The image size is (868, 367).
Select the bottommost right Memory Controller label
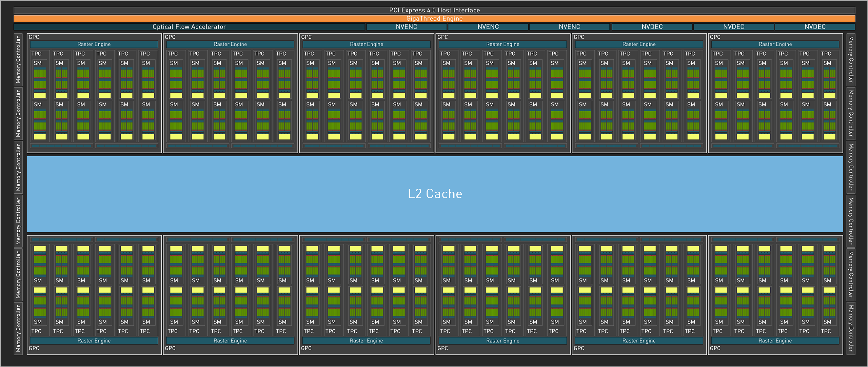coord(851,328)
